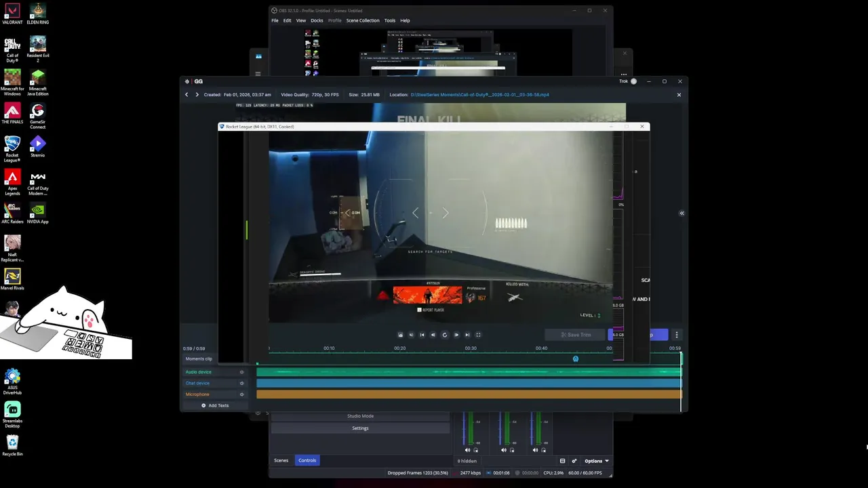868x488 pixels.
Task: Step back one frame in the clip
Action: pyautogui.click(x=433, y=335)
